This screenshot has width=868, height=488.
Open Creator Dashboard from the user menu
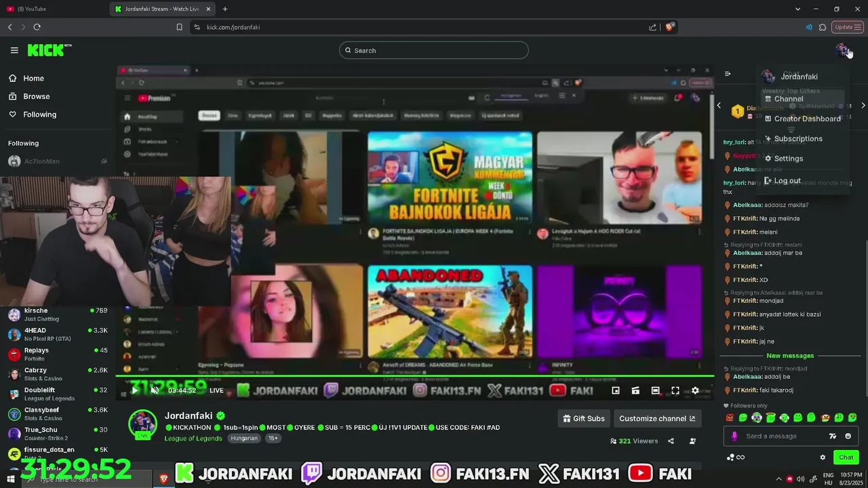point(804,119)
